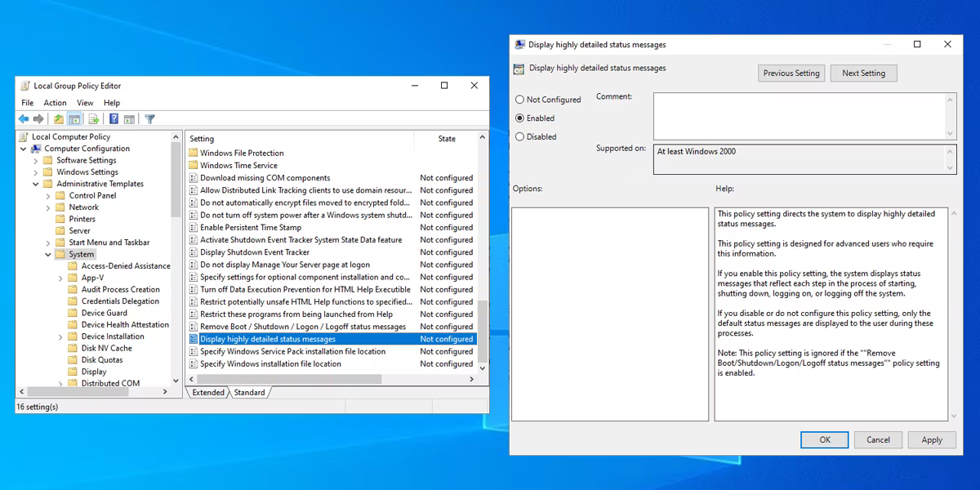Click the Forward arrow in the Policy Editor toolbar
This screenshot has width=980, height=490.
pyautogui.click(x=38, y=119)
